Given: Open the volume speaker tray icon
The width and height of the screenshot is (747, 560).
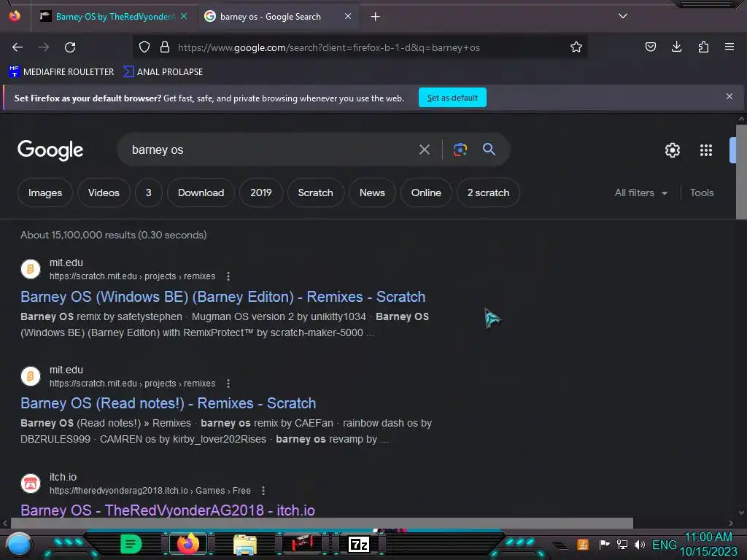Looking at the screenshot, I should pyautogui.click(x=639, y=544).
